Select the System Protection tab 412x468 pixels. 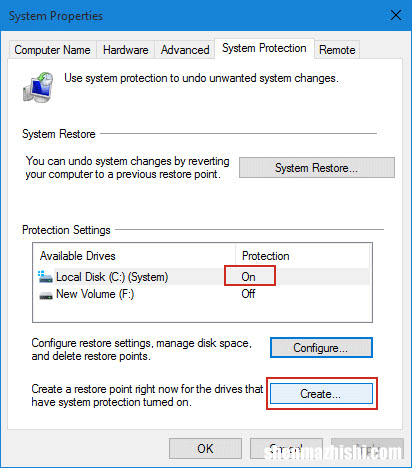pos(264,49)
